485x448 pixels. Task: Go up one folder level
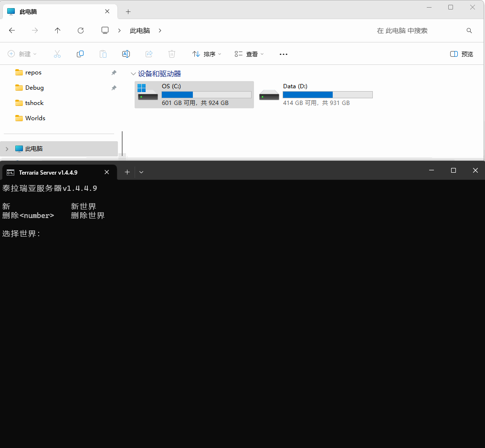click(58, 31)
